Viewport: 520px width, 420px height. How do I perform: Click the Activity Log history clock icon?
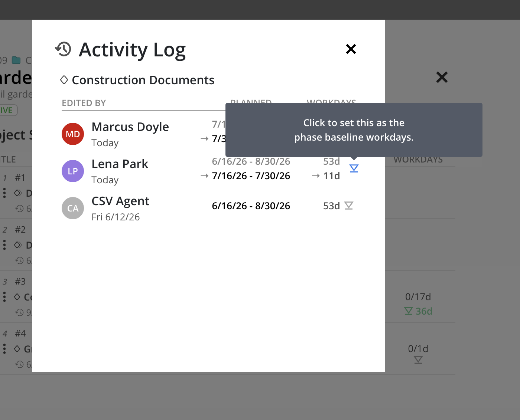pyautogui.click(x=63, y=49)
